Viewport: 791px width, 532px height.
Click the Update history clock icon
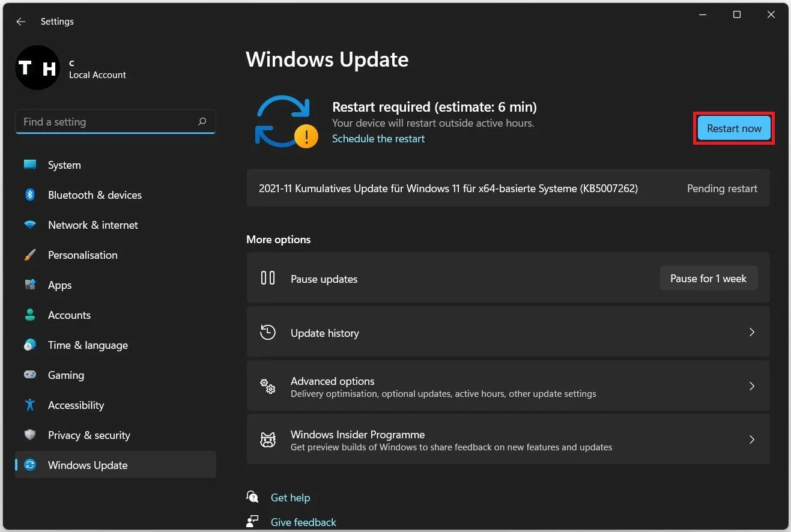(x=268, y=332)
